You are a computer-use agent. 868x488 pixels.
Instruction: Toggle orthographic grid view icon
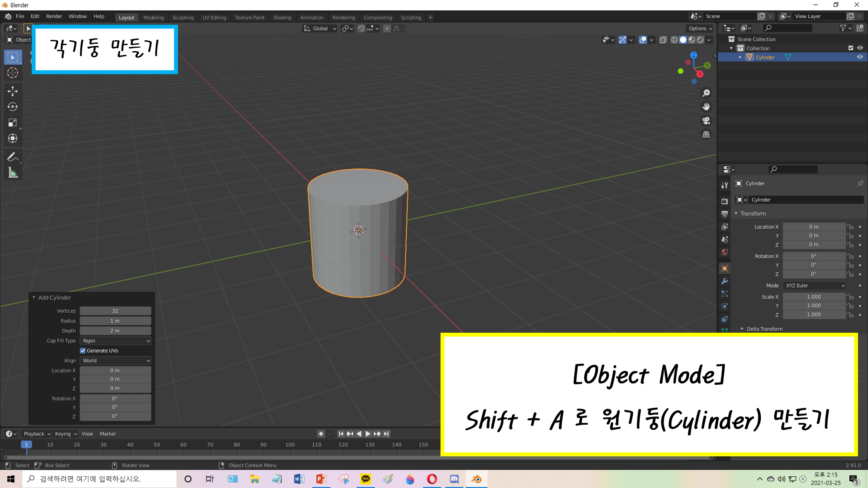click(x=706, y=134)
